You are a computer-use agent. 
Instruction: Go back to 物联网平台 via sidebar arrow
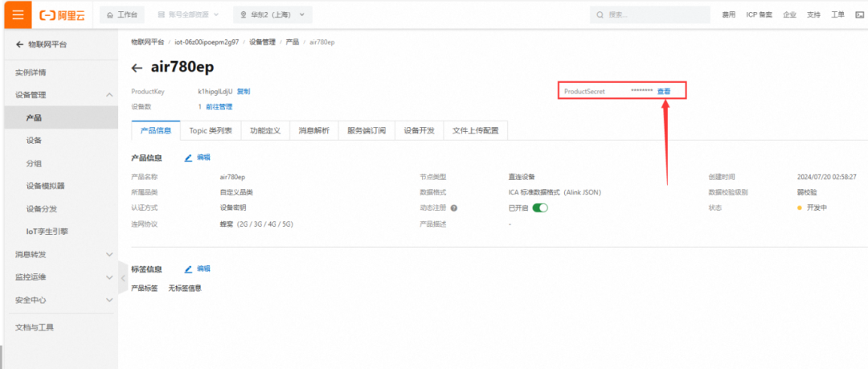[x=20, y=44]
